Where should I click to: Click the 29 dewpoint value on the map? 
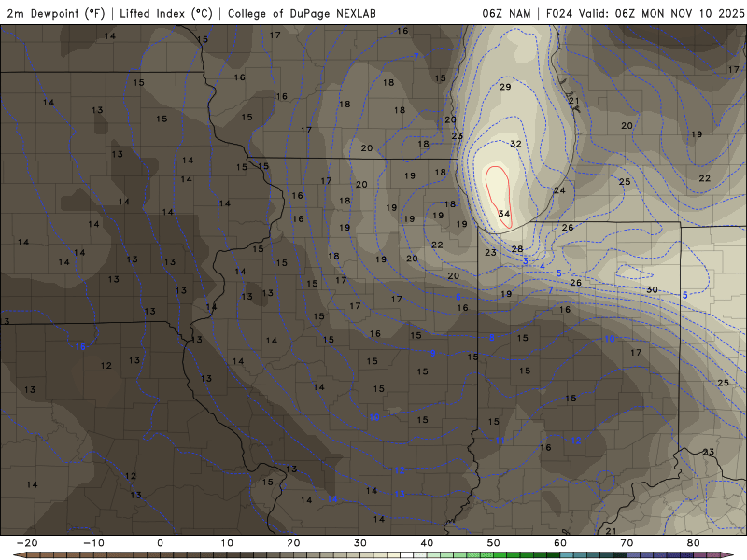(505, 87)
